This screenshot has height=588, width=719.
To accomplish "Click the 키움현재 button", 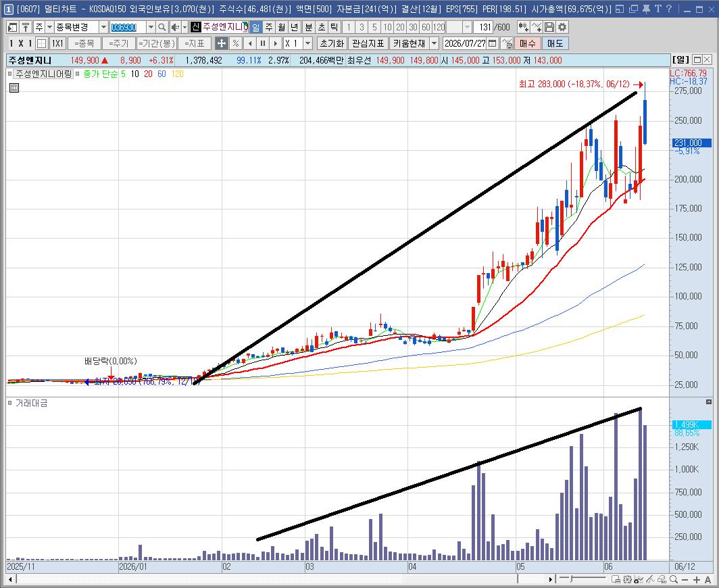I will point(410,43).
